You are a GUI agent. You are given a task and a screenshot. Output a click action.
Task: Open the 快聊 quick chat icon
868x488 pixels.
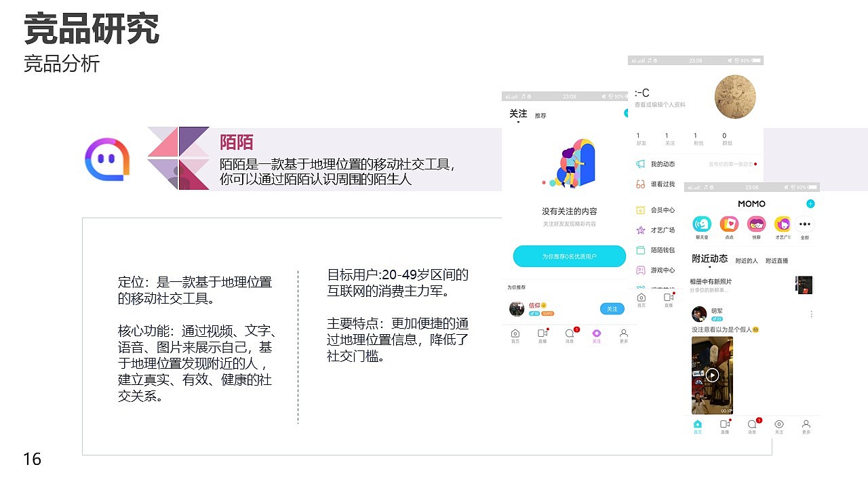(x=756, y=224)
